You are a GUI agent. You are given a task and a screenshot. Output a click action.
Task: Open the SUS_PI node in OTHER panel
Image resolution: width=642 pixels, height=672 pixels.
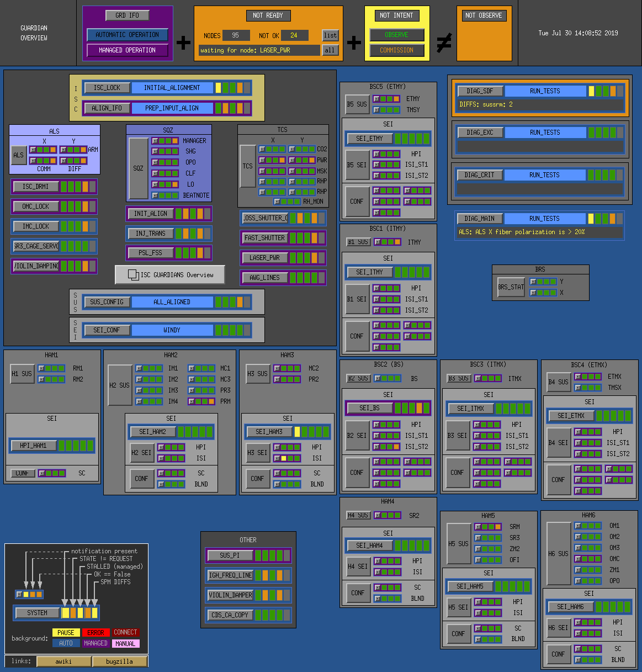(x=230, y=555)
